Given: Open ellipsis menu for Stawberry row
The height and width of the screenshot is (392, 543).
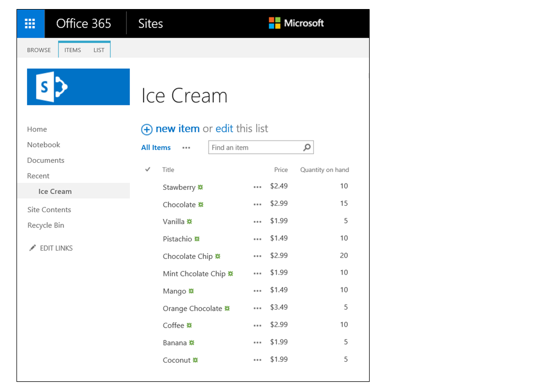Looking at the screenshot, I should 257,187.
